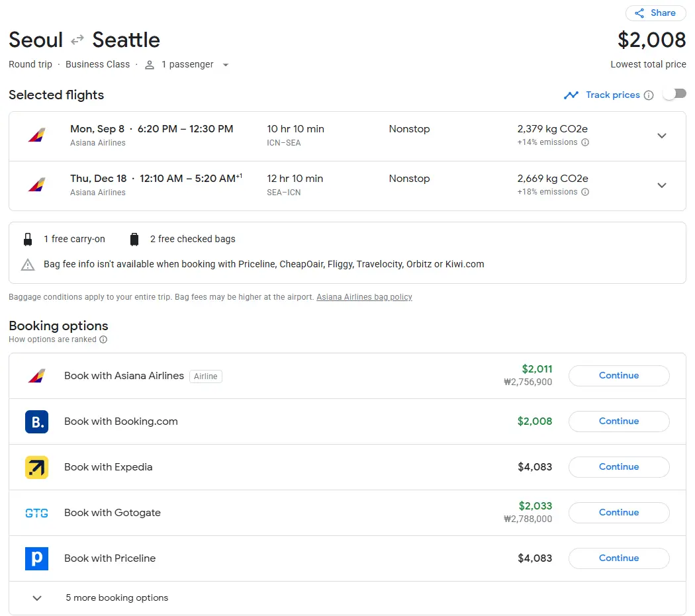Expand the Thu, Dec 18 flight details
Screen dimensions: 695x616
click(662, 185)
